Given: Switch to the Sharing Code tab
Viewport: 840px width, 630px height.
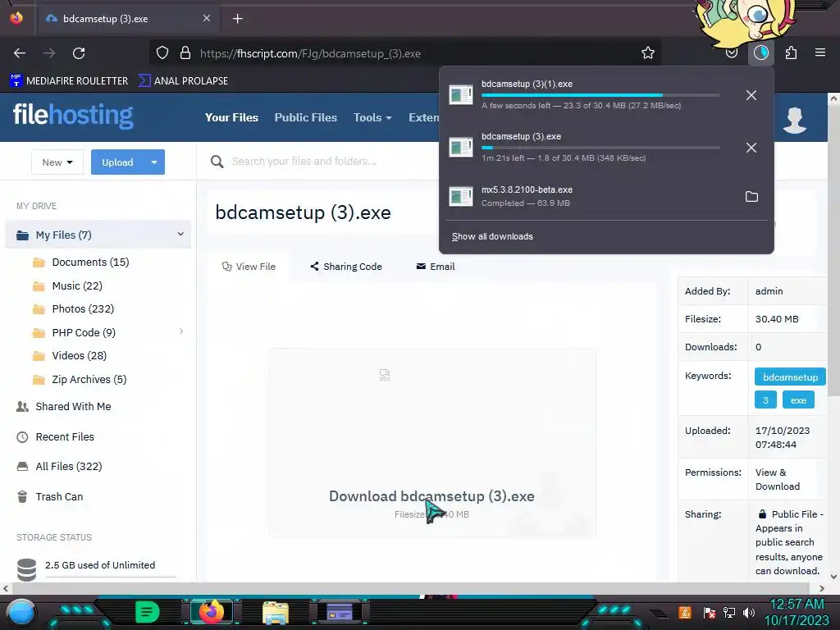Looking at the screenshot, I should coord(345,267).
